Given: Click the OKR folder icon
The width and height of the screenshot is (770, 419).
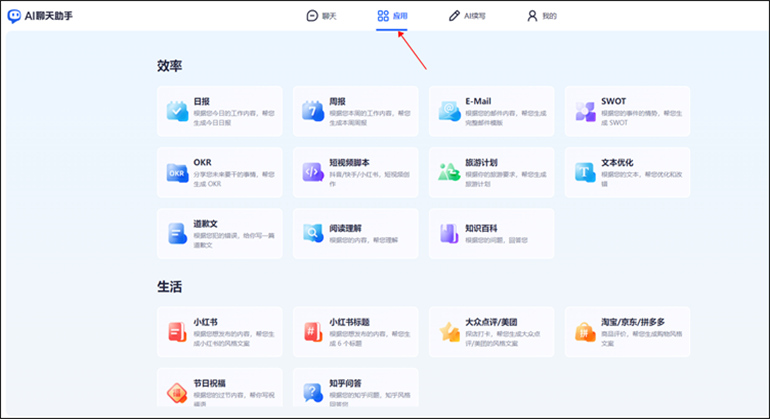Looking at the screenshot, I should pos(177,172).
